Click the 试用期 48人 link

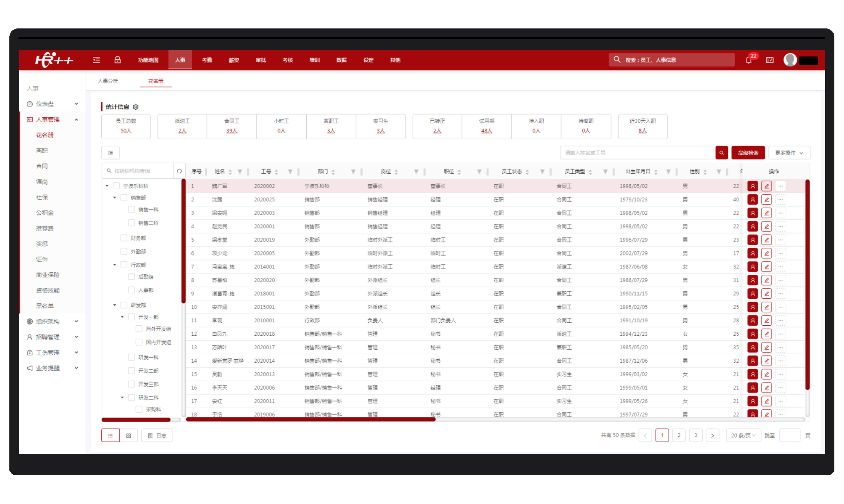click(x=487, y=131)
